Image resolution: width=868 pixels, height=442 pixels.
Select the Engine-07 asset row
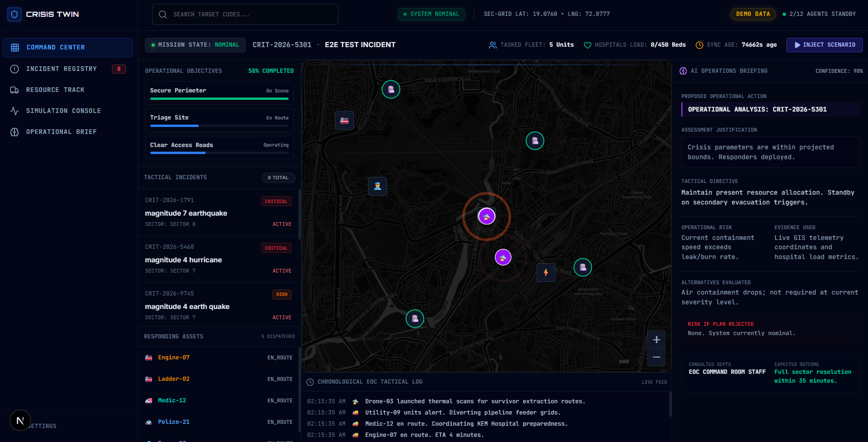[x=218, y=358]
